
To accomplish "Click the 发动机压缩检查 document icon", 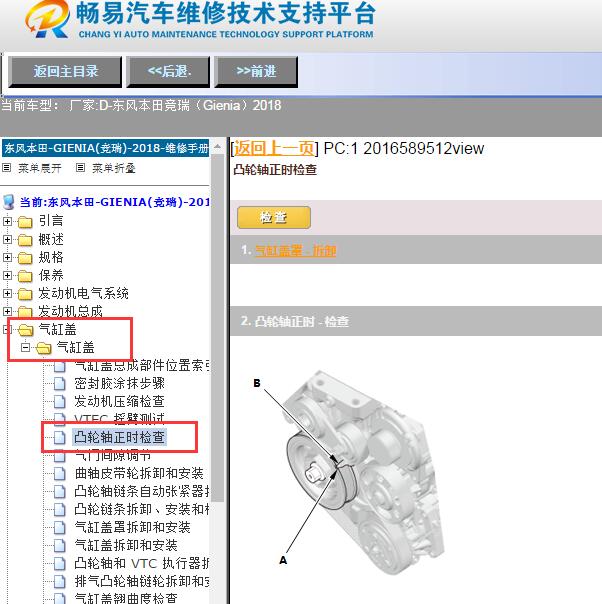I will (60, 401).
